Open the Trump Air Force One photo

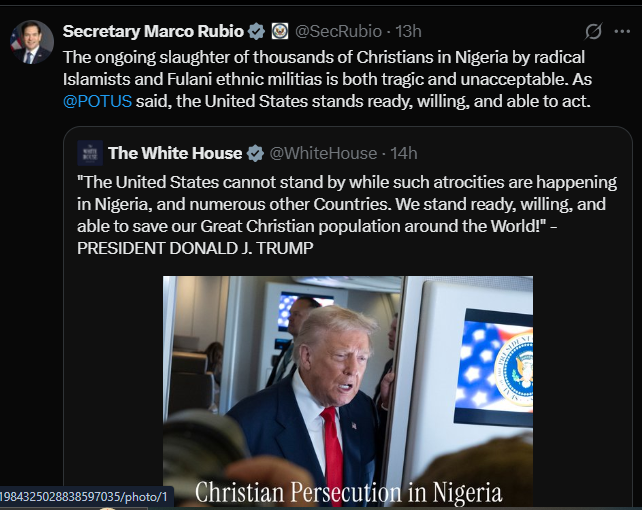348,391
